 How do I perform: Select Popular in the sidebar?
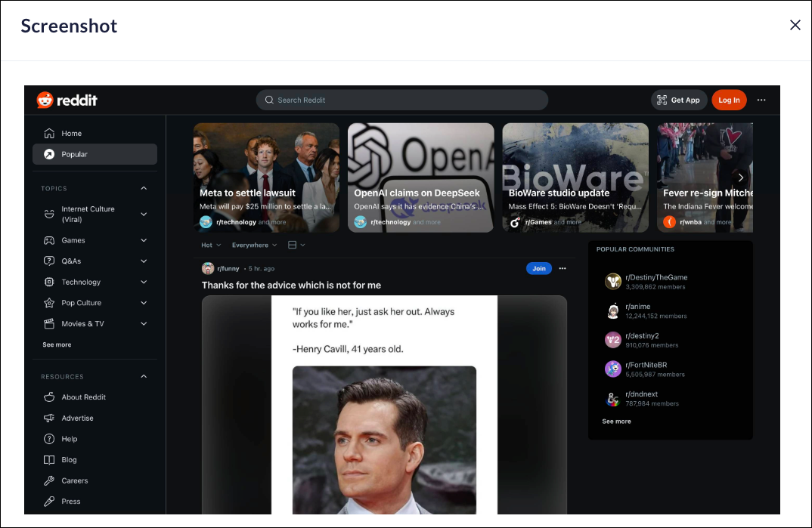tap(95, 154)
